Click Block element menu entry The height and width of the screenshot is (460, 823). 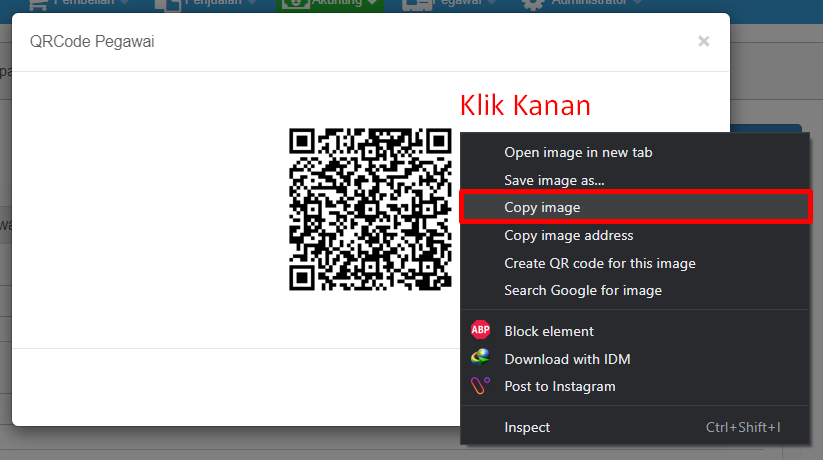tap(635, 331)
